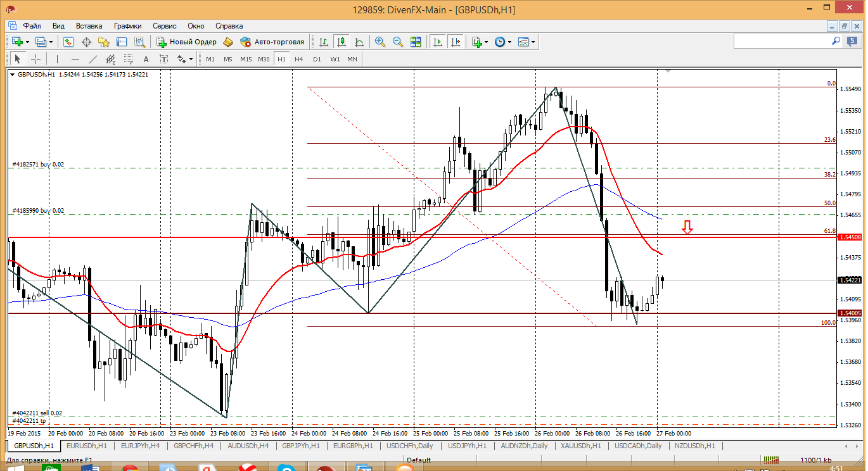Expand the new chart dropdown arrow
Image resolution: width=868 pixels, height=471 pixels.
pyautogui.click(x=27, y=42)
